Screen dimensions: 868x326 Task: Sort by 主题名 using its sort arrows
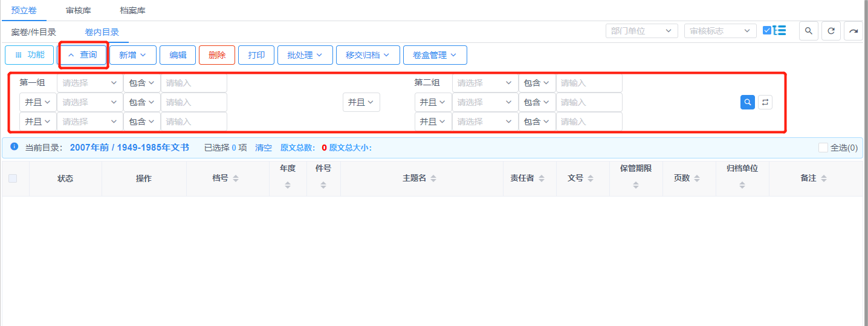433,178
